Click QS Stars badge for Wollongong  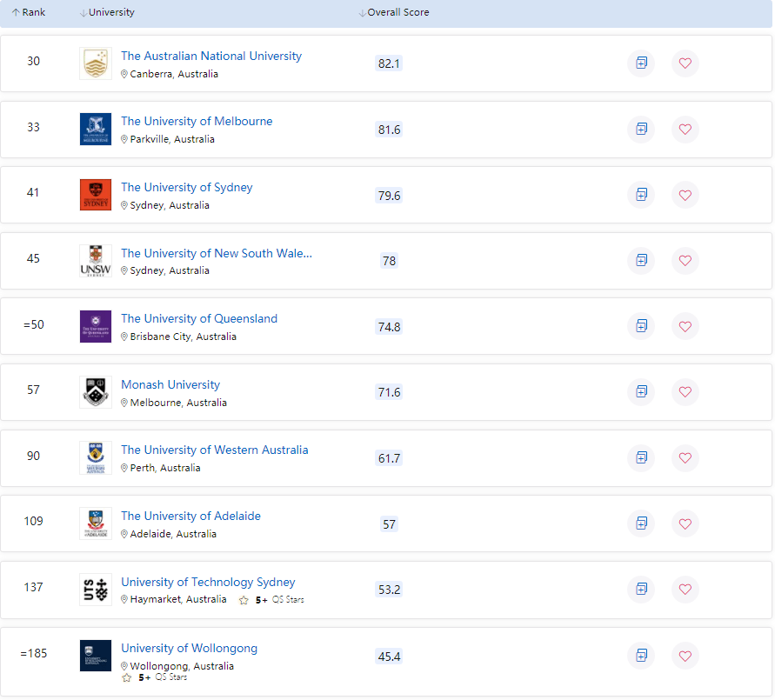[154, 677]
